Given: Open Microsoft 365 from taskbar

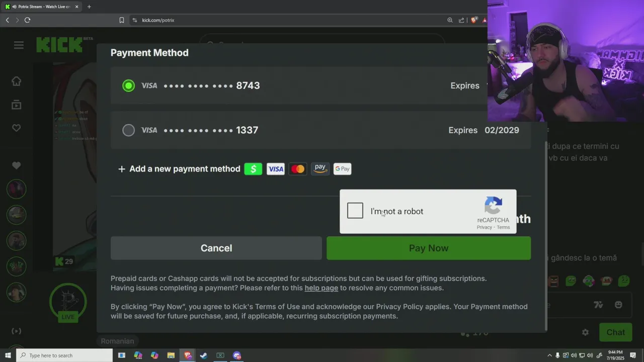Looking at the screenshot, I should [138, 355].
